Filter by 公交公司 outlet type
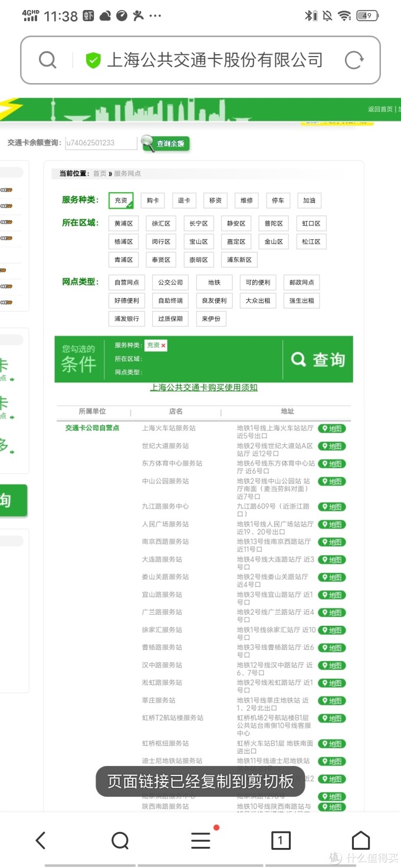401x868 pixels. pos(170,282)
